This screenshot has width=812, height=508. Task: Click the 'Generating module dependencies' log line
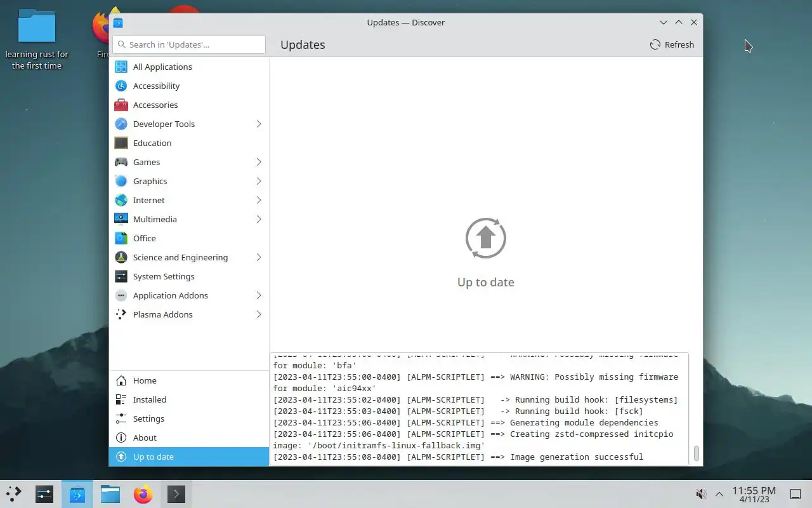[x=466, y=422]
